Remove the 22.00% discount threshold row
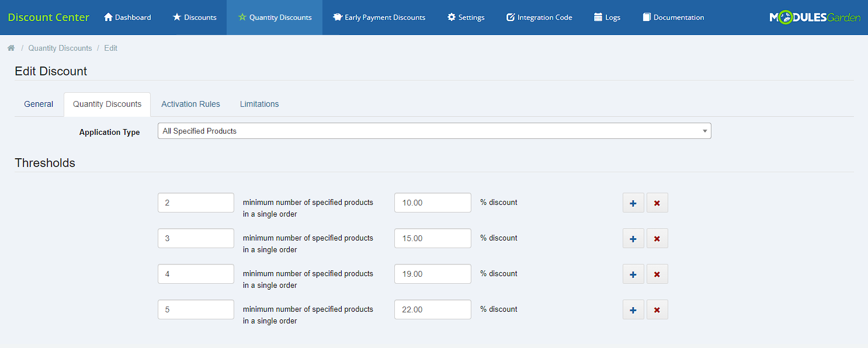This screenshot has height=348, width=868. (x=657, y=309)
